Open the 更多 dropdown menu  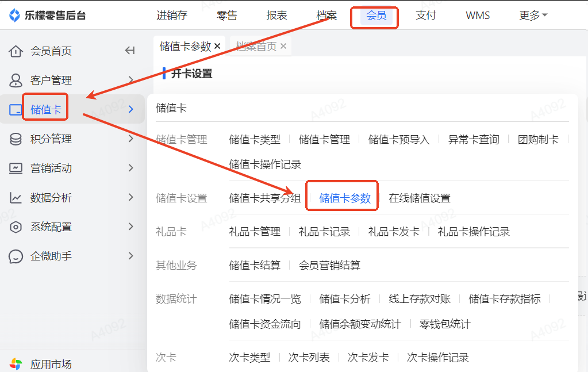click(x=533, y=16)
